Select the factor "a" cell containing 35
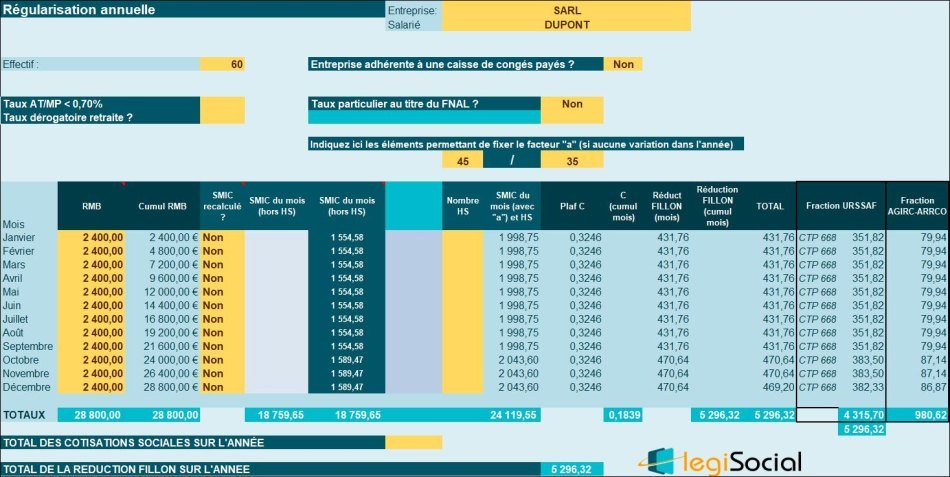Viewport: 950px width, 477px height. 572,160
